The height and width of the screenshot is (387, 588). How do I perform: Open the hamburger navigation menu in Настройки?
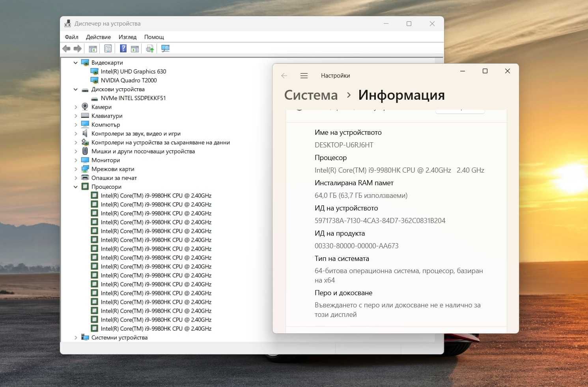coord(304,76)
